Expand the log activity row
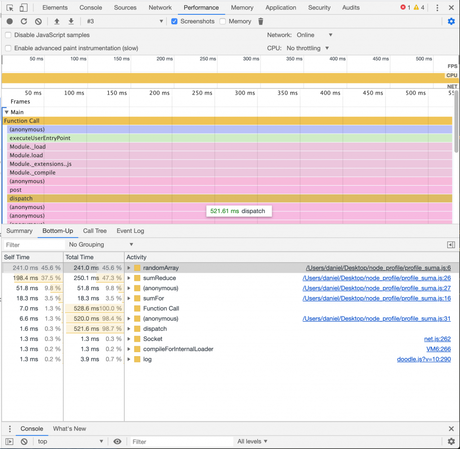 tap(129, 359)
